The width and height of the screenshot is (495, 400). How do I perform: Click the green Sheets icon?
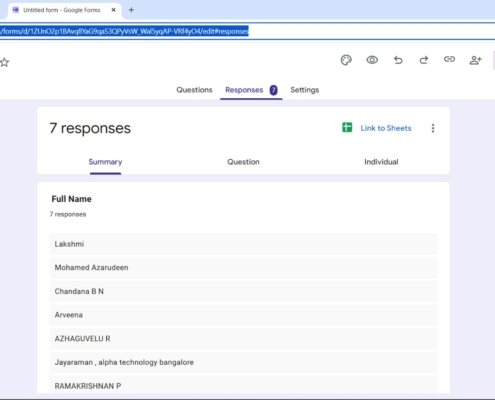(x=347, y=127)
